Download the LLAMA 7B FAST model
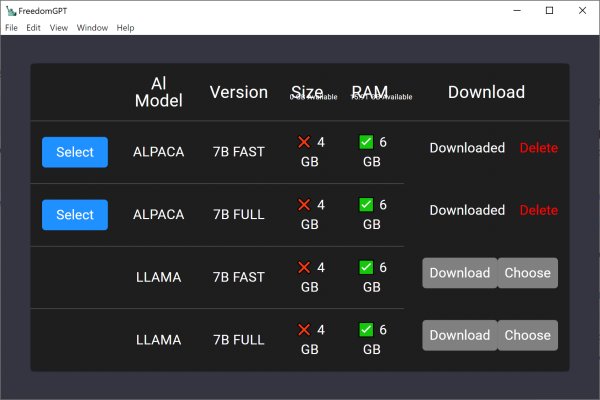 point(460,273)
